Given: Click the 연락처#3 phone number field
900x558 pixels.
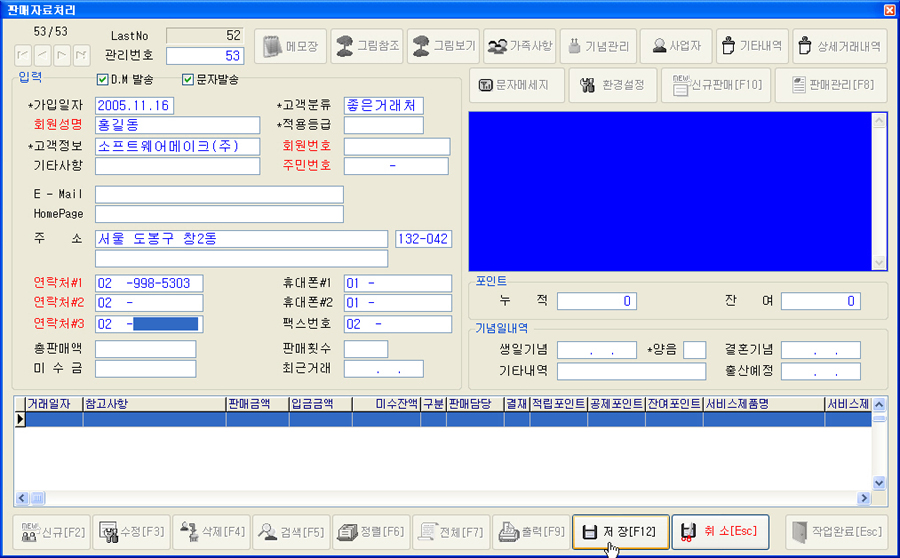Looking at the screenshot, I should coord(149,324).
